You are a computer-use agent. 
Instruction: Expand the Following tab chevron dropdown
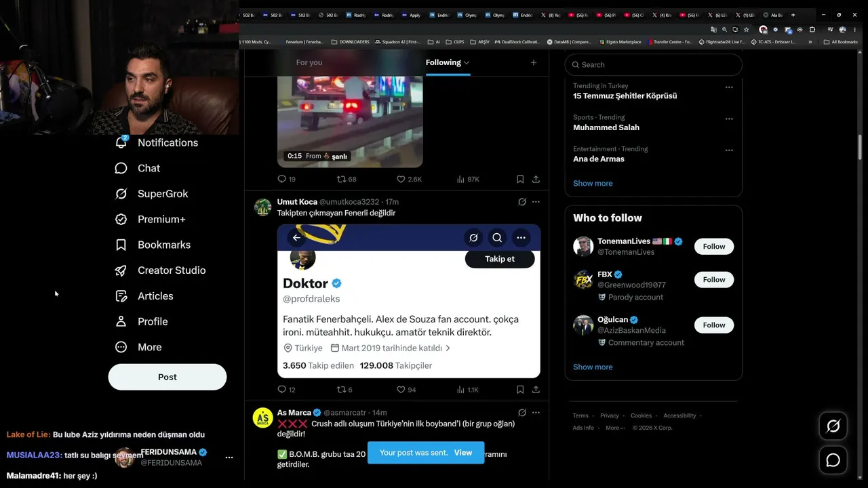[x=467, y=63]
